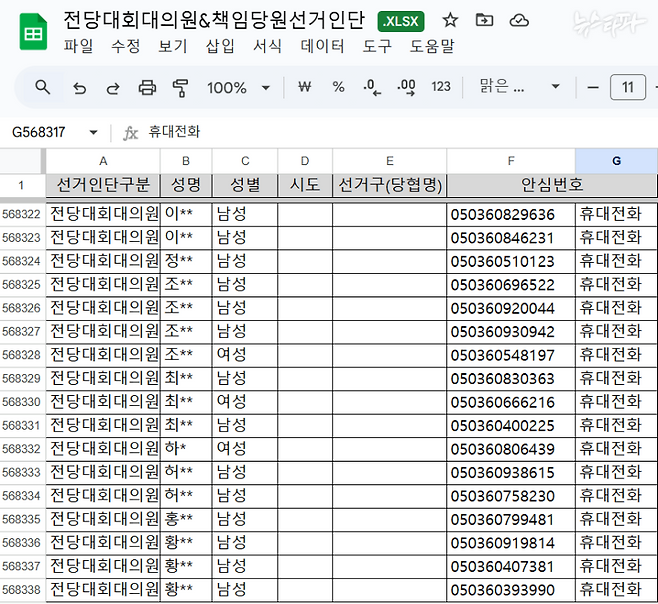
Task: Open more number formats 123
Action: [x=441, y=86]
